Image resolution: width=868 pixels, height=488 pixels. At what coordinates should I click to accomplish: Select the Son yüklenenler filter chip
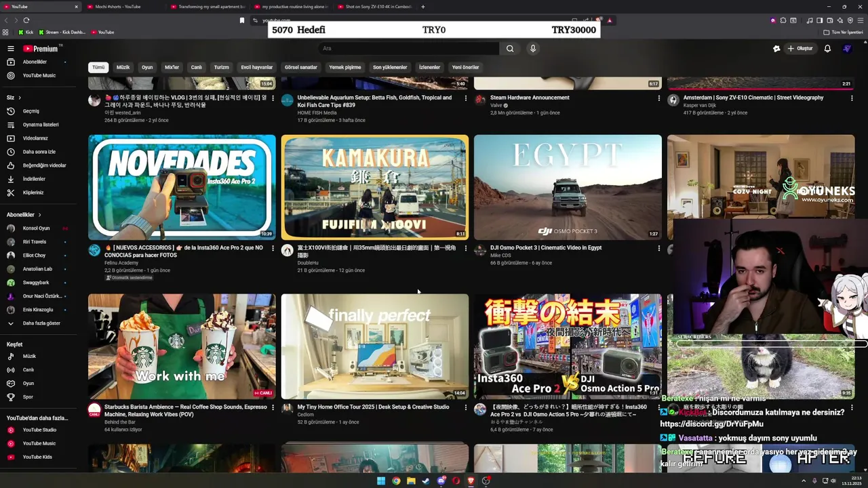(390, 67)
